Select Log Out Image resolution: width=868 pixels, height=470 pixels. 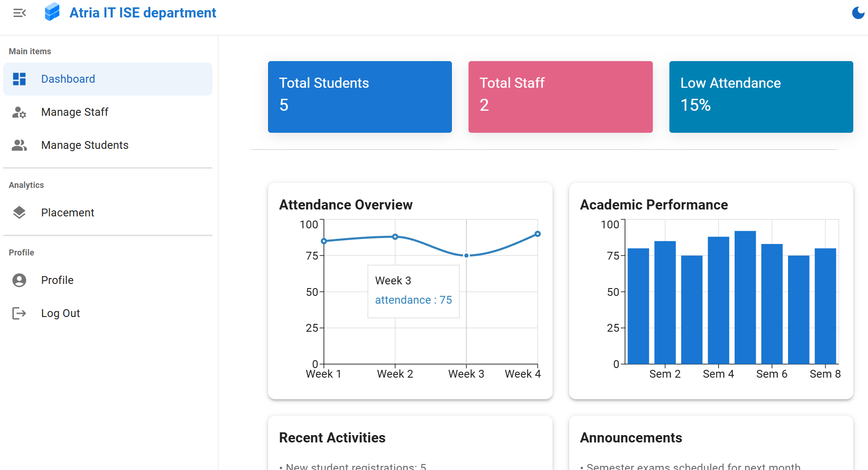point(108,313)
